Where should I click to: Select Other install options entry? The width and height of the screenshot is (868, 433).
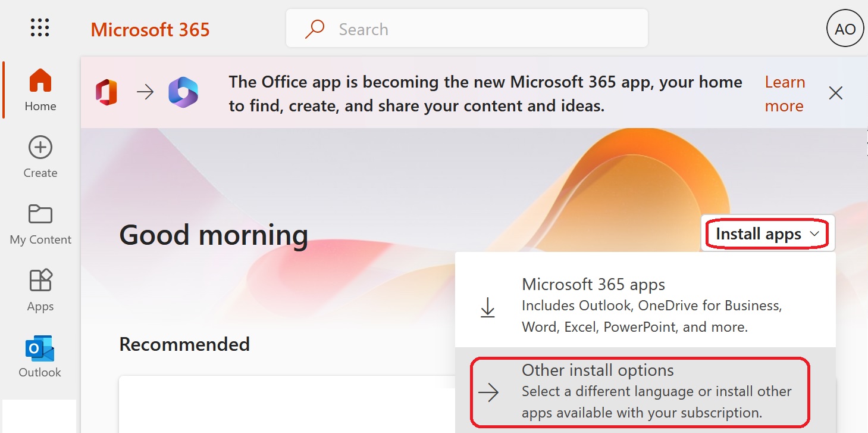coord(645,391)
